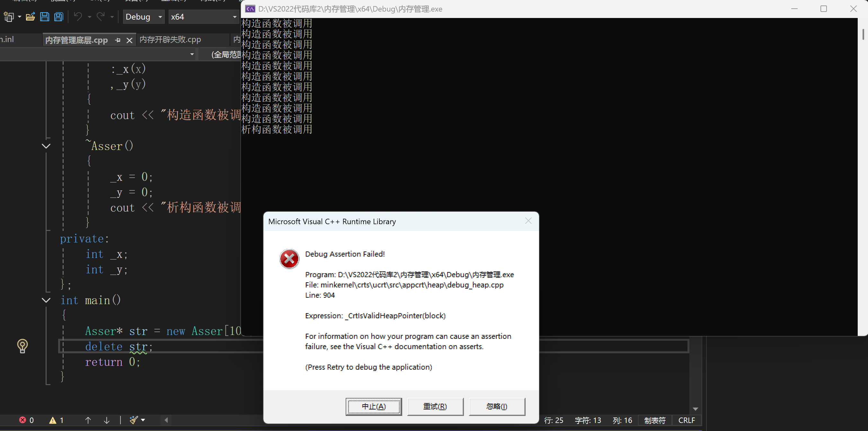Open the Debug configuration dropdown
Screen dimensions: 868x431
click(x=144, y=17)
